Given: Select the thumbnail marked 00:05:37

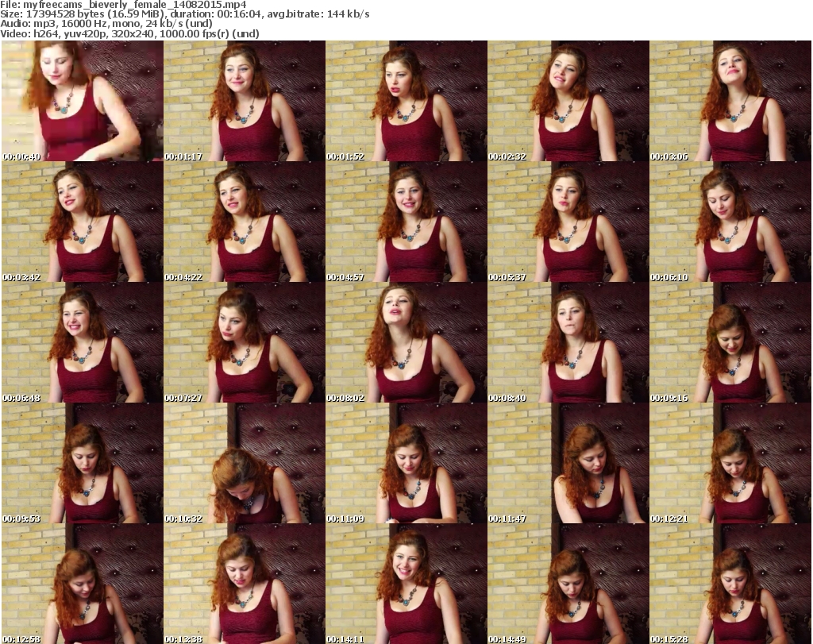Looking at the screenshot, I should [568, 222].
